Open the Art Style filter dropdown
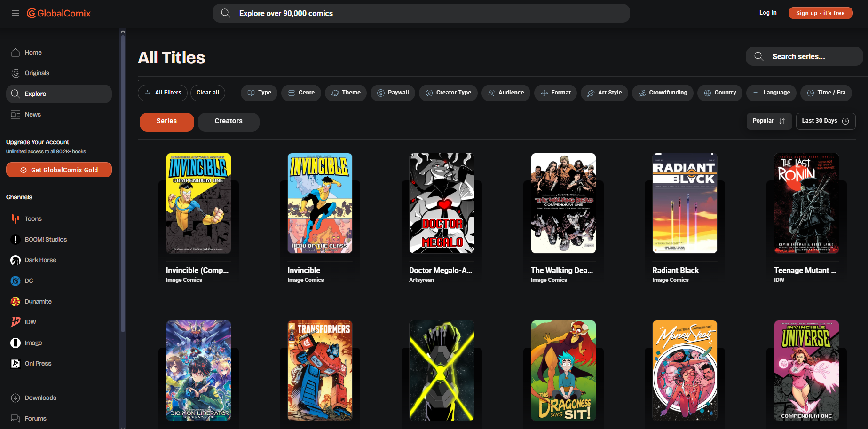Screen dimensions: 868x429 [x=604, y=93]
